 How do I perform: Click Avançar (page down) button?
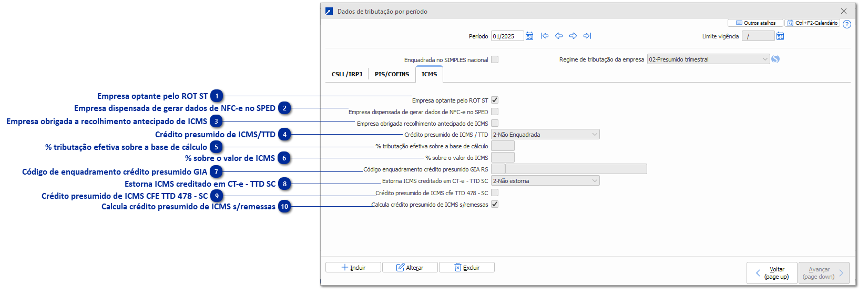[824, 273]
